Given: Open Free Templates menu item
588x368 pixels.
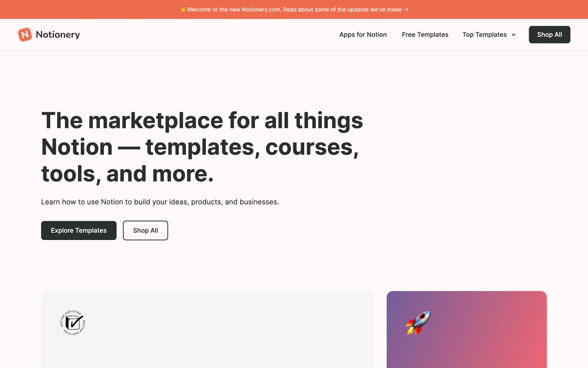Looking at the screenshot, I should 425,35.
